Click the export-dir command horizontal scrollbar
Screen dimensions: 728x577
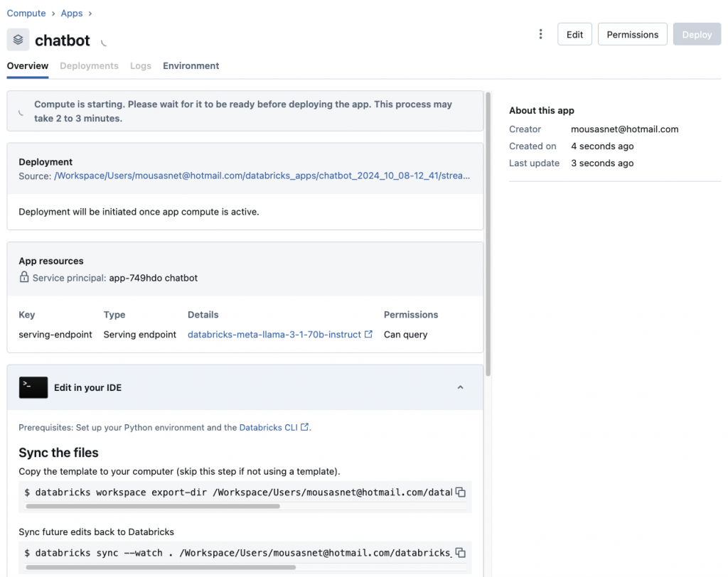[153, 507]
